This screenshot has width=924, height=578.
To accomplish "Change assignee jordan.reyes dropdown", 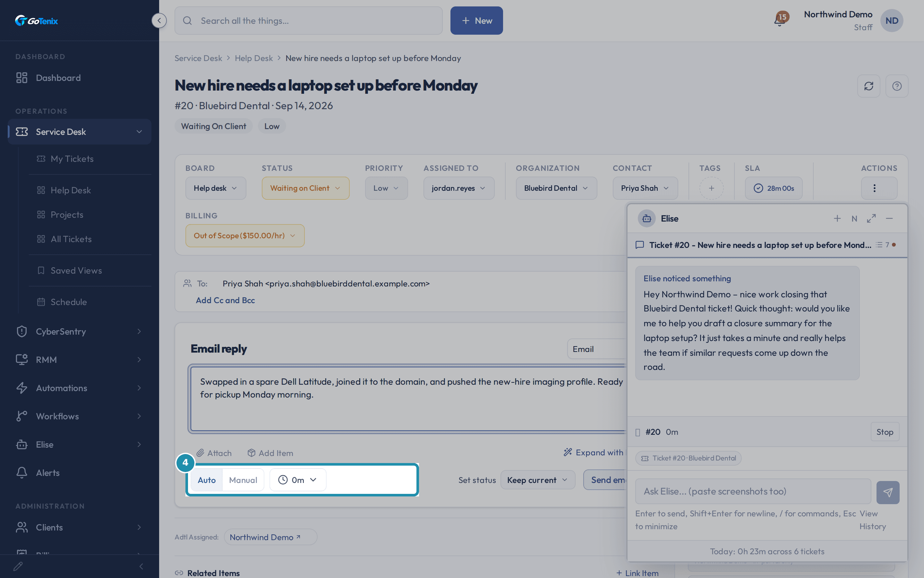I will [459, 188].
